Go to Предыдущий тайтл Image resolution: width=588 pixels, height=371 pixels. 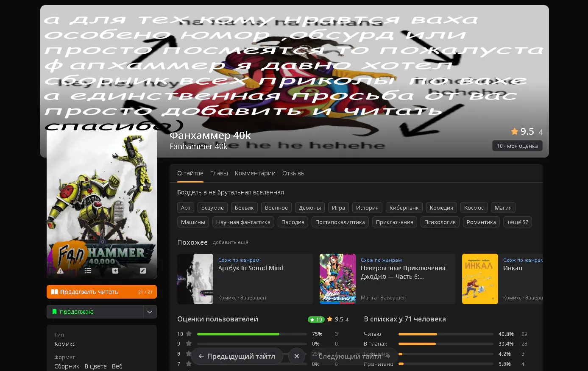[x=237, y=356]
